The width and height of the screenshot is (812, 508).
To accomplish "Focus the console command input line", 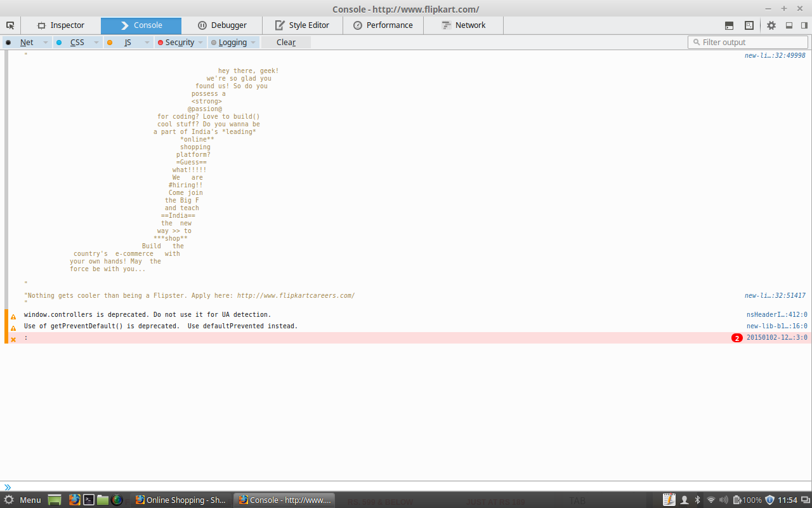I will tap(406, 487).
